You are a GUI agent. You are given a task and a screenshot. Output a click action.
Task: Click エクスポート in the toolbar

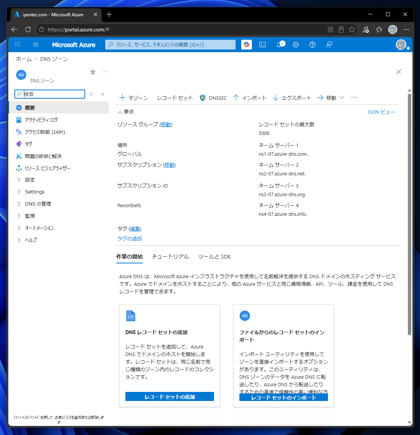(x=292, y=98)
